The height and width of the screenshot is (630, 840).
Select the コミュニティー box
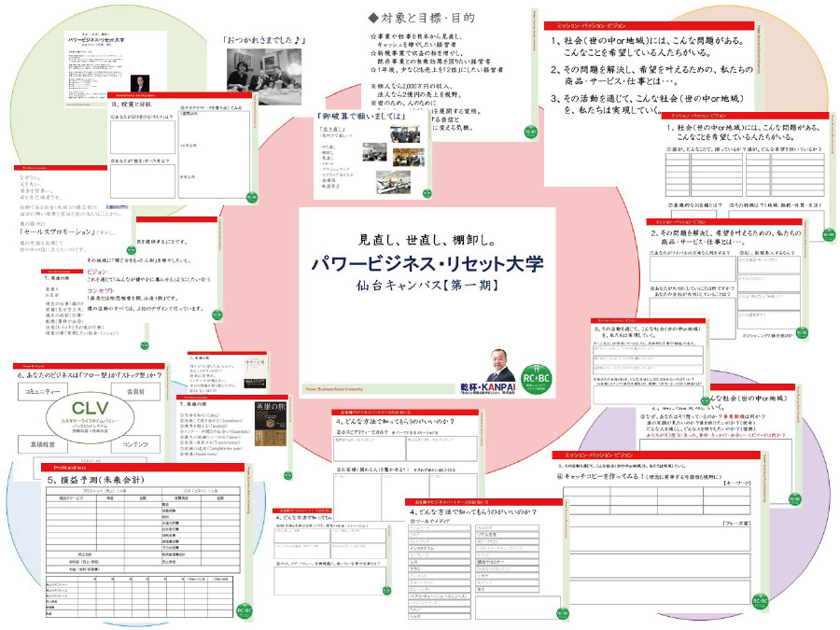click(43, 392)
